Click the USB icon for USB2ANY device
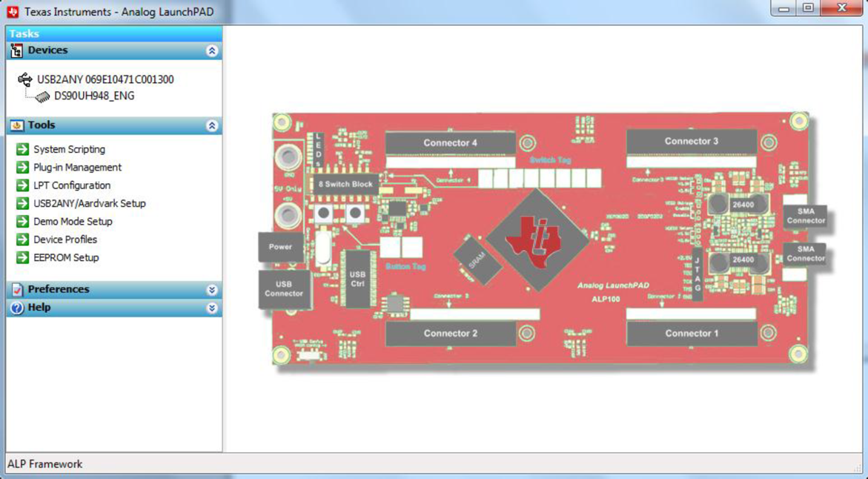The height and width of the screenshot is (479, 868). pos(25,79)
